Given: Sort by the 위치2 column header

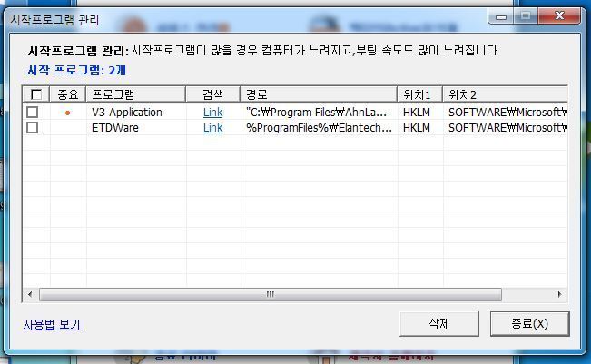Looking at the screenshot, I should (x=505, y=94).
